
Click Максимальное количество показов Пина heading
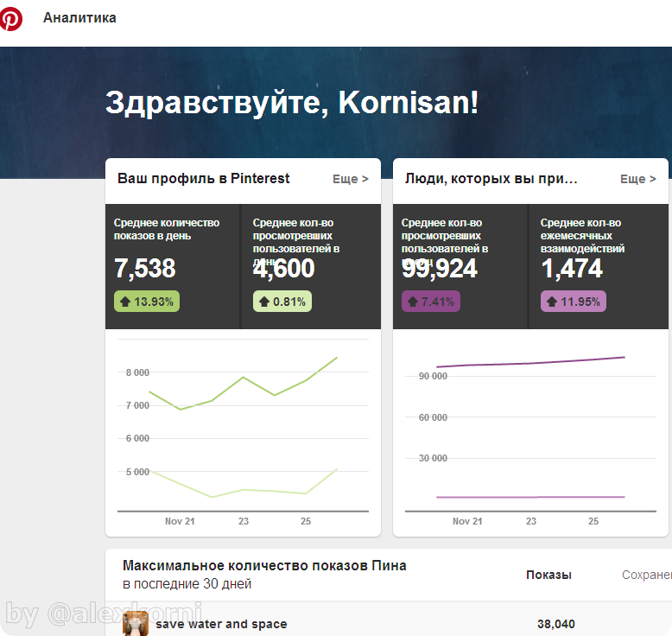tap(264, 566)
